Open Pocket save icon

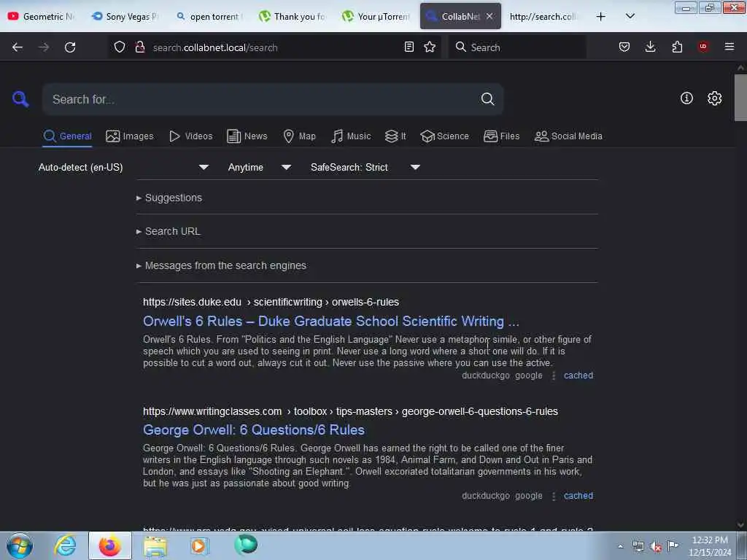pyautogui.click(x=624, y=47)
